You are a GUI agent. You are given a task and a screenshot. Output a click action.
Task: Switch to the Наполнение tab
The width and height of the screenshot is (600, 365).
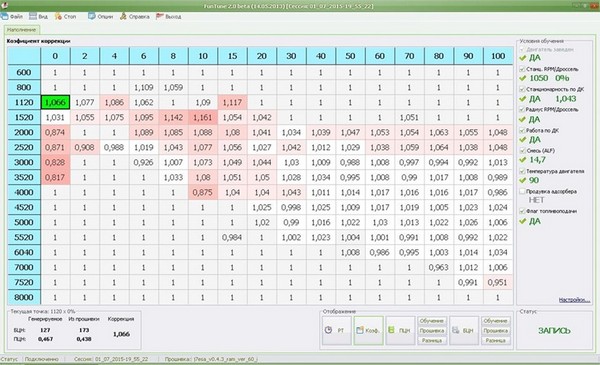[x=21, y=29]
